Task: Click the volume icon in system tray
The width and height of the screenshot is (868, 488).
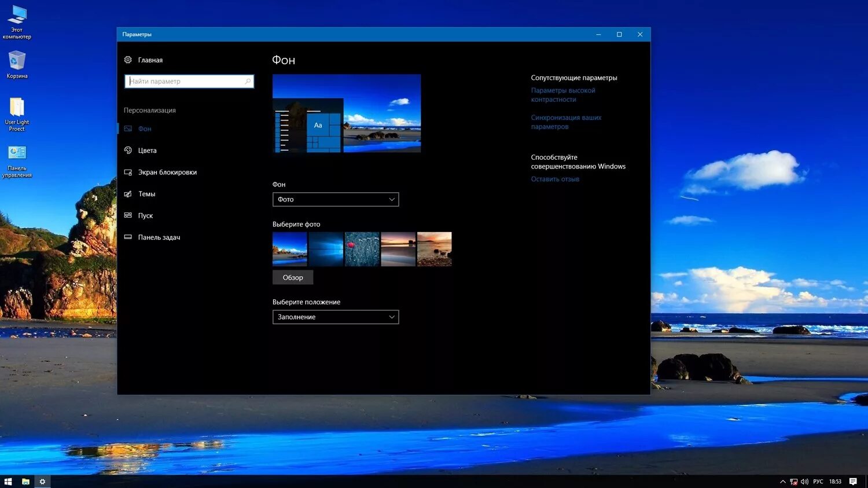Action: [804, 481]
